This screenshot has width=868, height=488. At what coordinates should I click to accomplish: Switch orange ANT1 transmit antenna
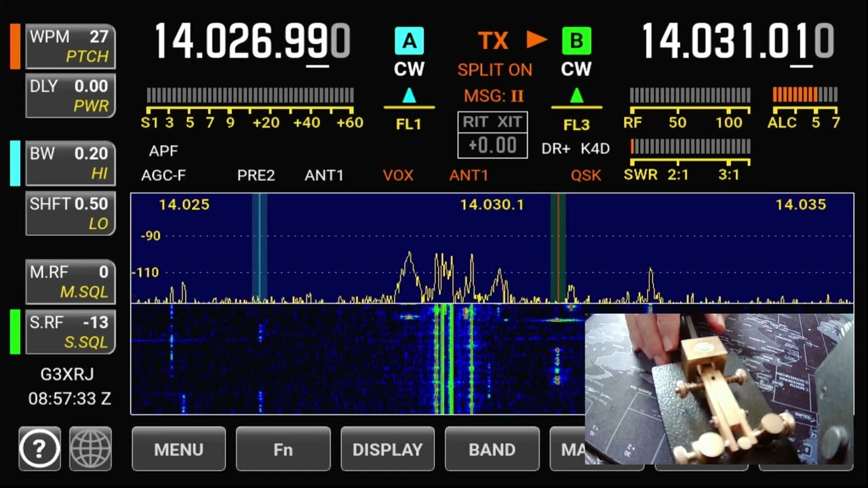469,176
